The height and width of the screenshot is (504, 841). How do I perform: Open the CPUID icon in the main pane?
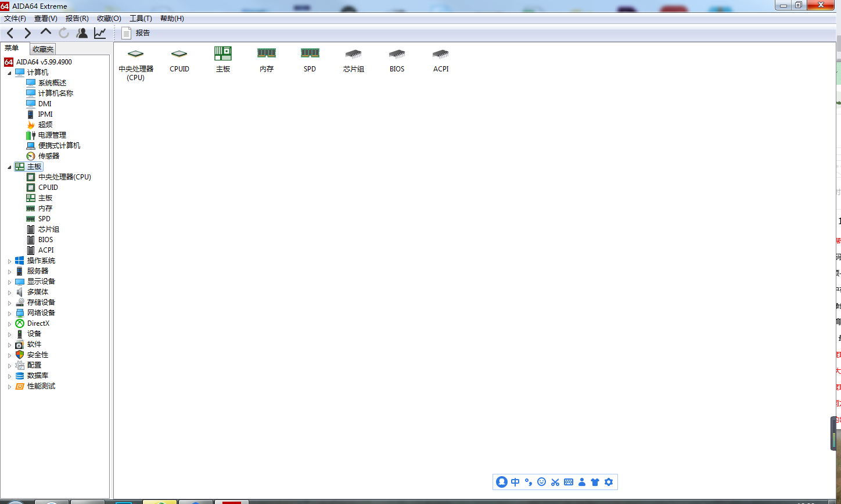pyautogui.click(x=179, y=60)
